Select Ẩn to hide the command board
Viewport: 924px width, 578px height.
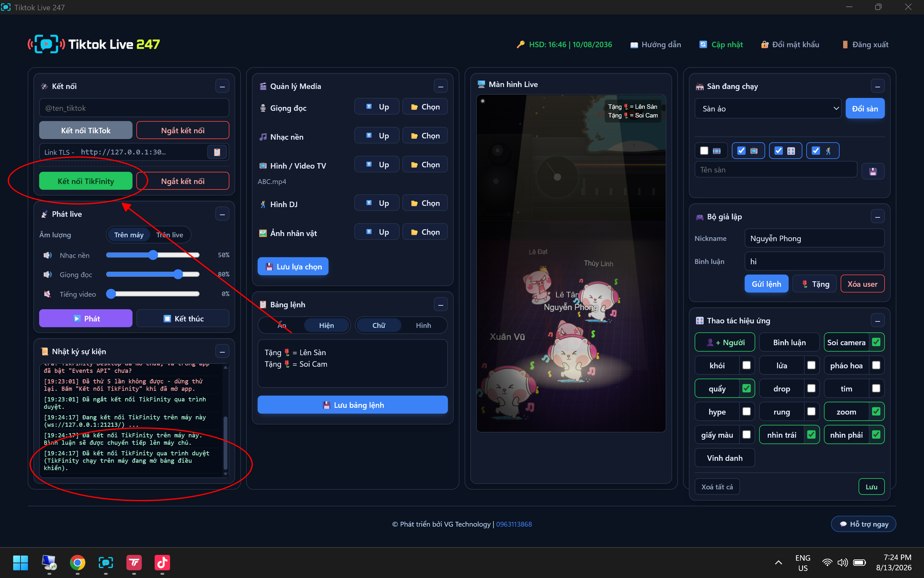[282, 325]
